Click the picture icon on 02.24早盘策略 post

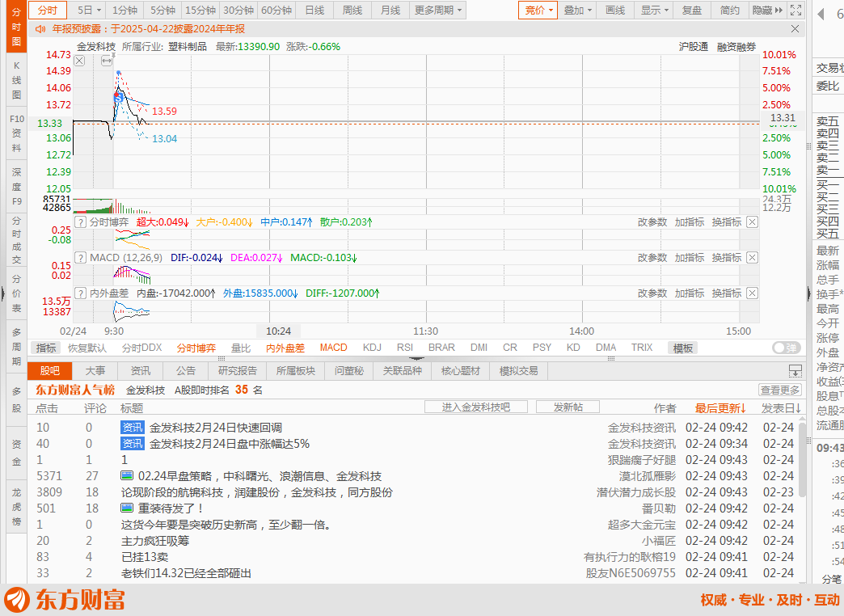pyautogui.click(x=127, y=476)
